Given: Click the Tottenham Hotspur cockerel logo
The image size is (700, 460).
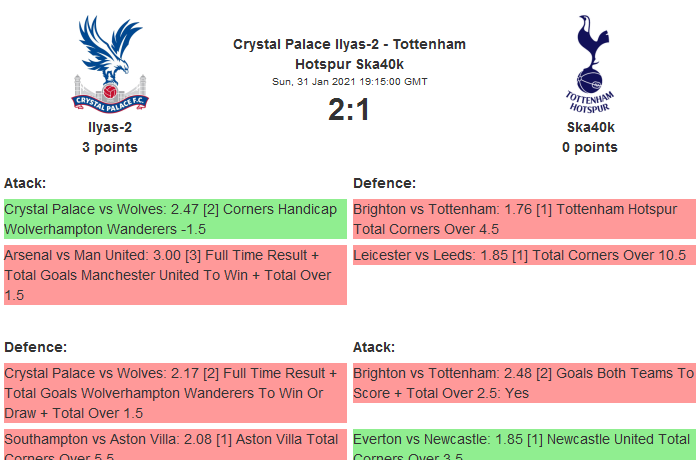Looking at the screenshot, I should point(590,63).
